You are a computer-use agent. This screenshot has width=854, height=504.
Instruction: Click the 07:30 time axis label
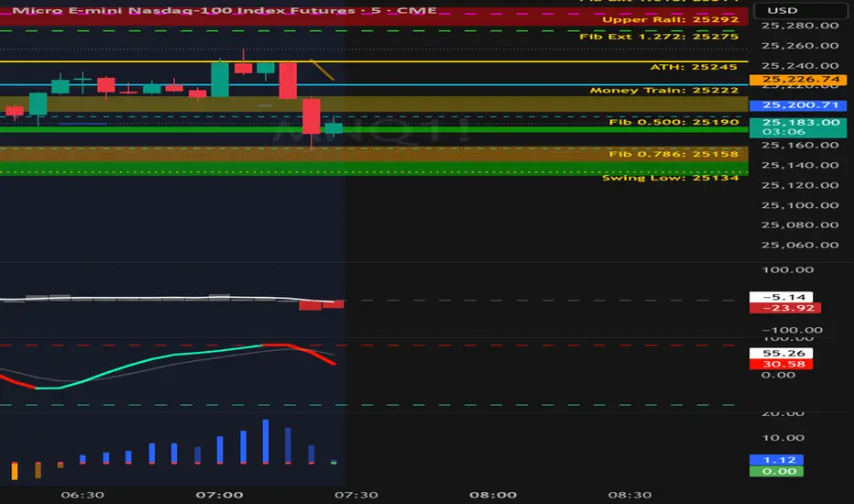click(356, 495)
